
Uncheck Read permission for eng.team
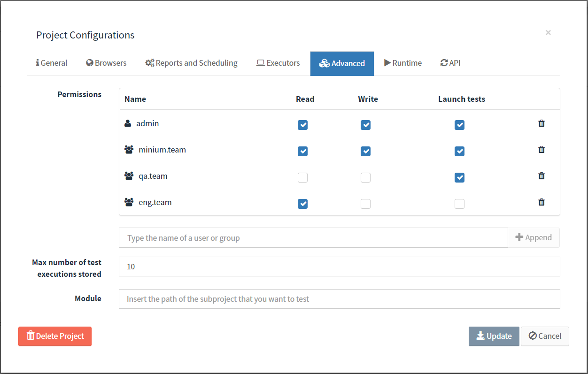coord(303,204)
